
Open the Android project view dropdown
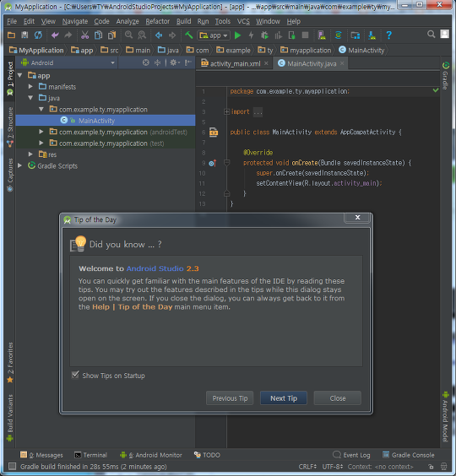point(68,62)
